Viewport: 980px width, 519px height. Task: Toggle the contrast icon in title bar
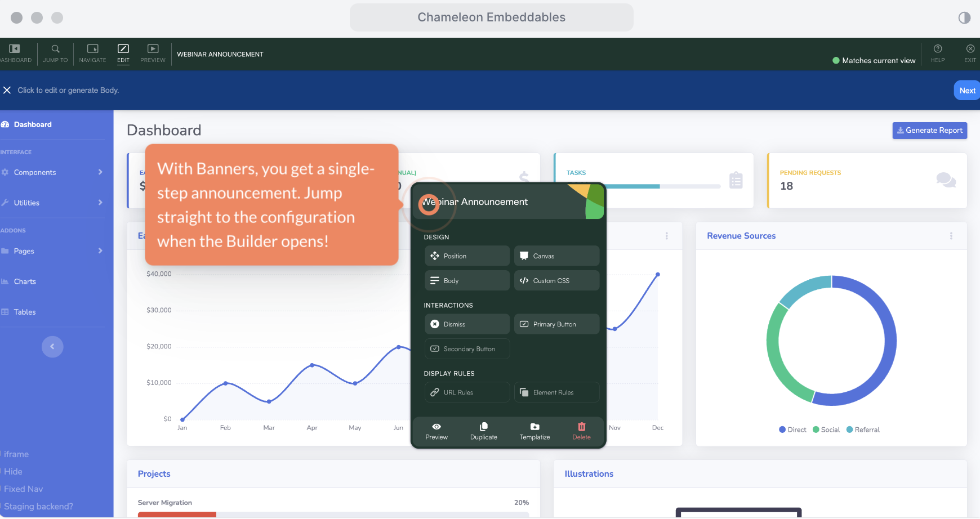coord(964,17)
